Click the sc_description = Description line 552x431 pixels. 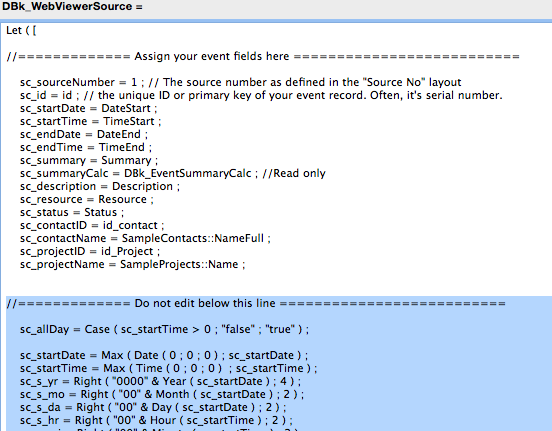pyautogui.click(x=100, y=187)
